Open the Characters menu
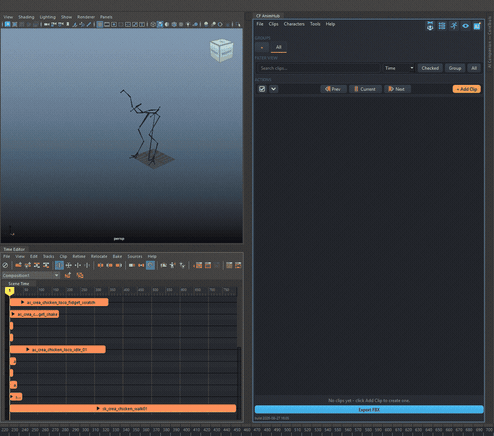494x436 pixels. (x=294, y=24)
